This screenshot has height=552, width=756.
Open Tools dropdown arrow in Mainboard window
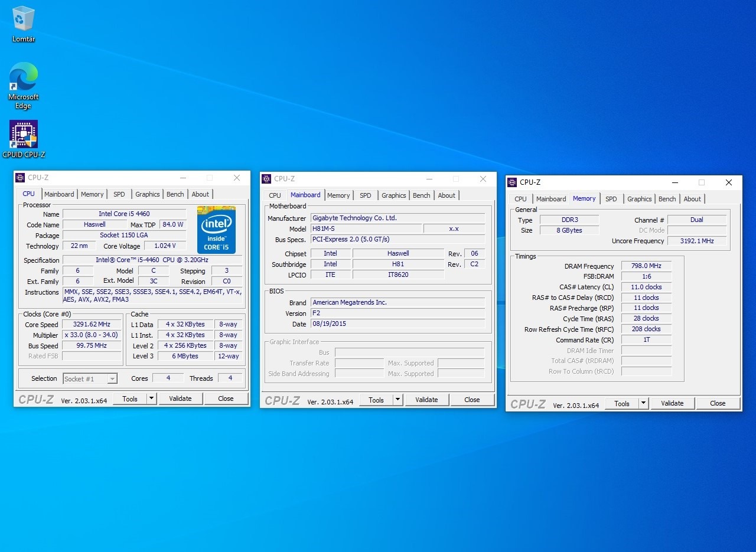398,400
